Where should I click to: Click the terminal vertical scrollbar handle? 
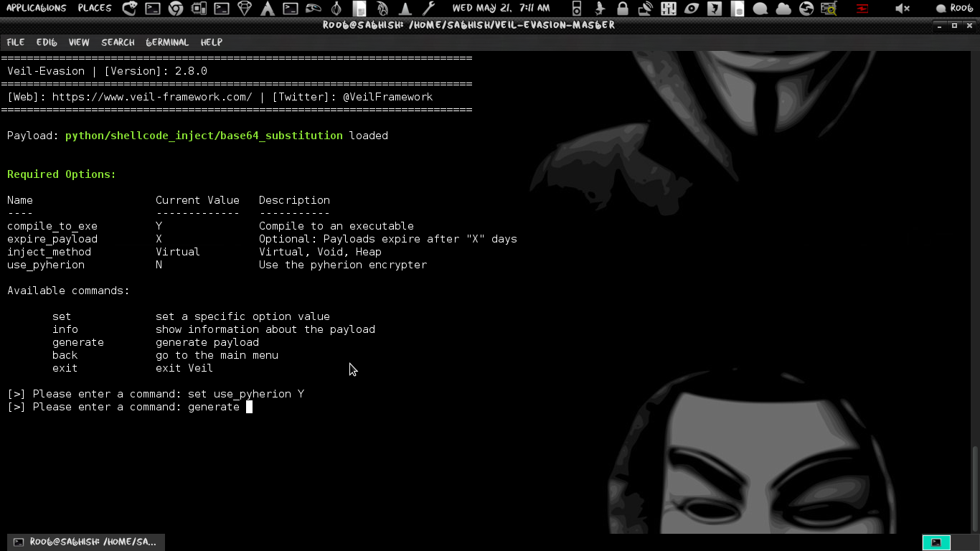point(974,490)
